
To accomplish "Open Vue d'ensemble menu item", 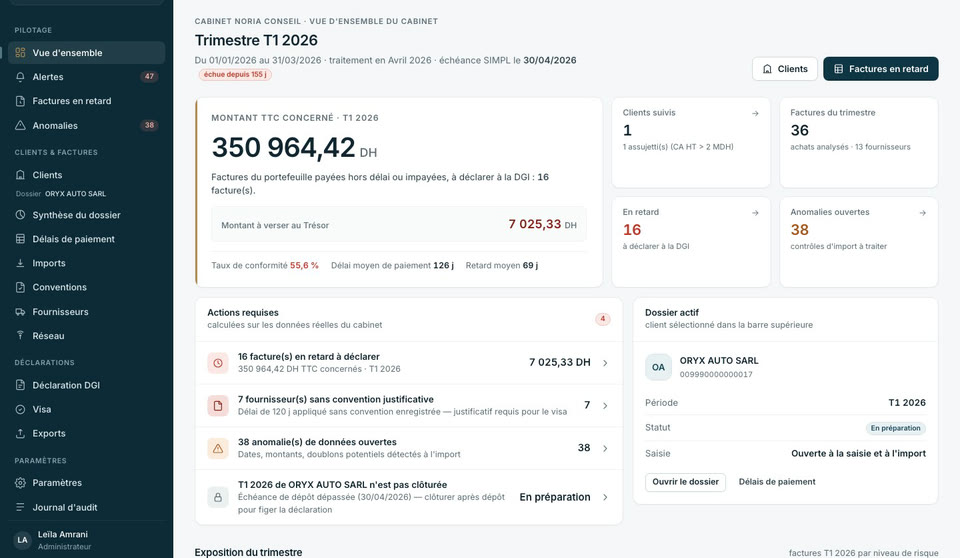I will click(x=86, y=53).
